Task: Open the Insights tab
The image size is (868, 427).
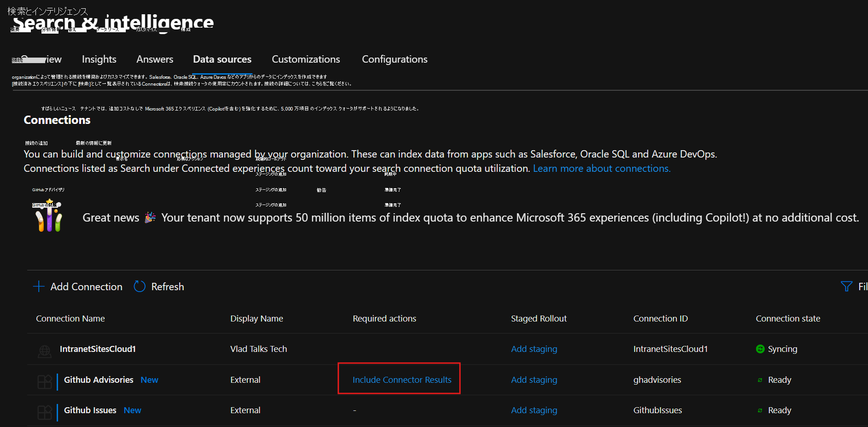Action: 99,59
